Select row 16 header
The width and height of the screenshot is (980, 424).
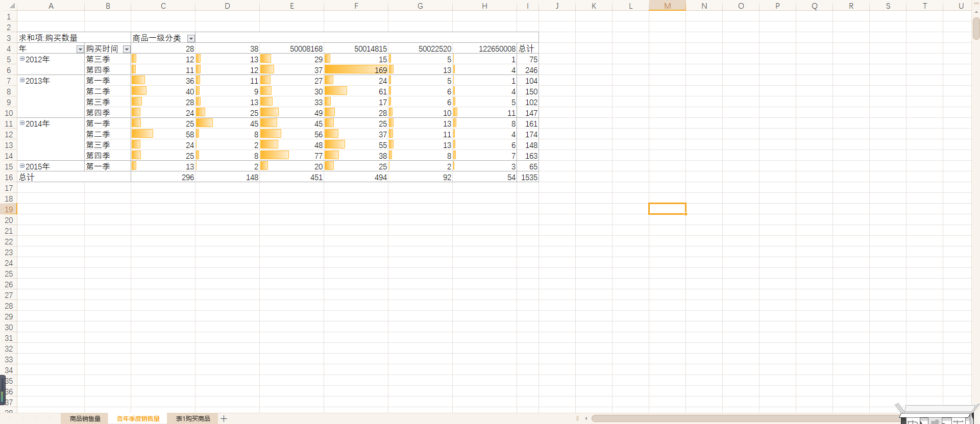(x=9, y=177)
